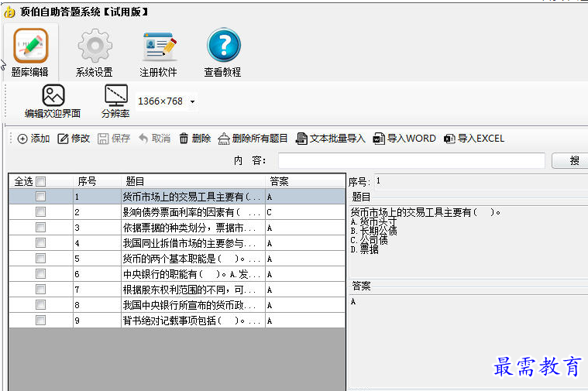Click 保存 save toolbar button

(114, 139)
